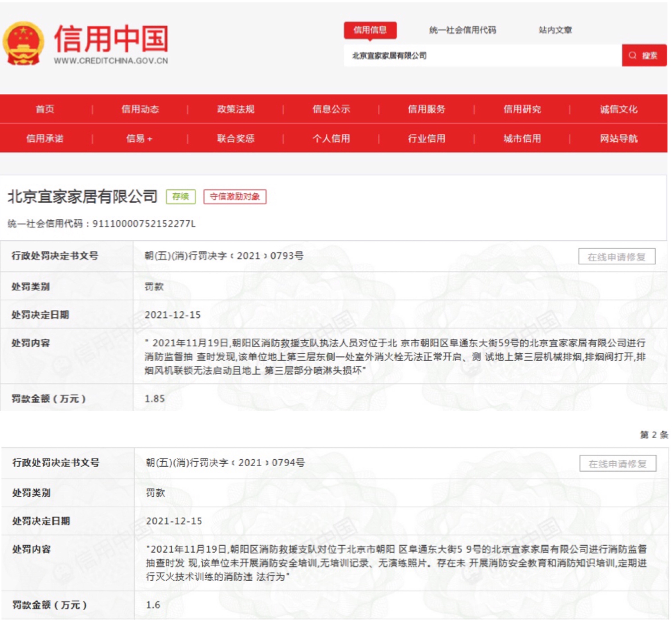
Task: Click the magnifier icon in the search button
Action: point(632,55)
